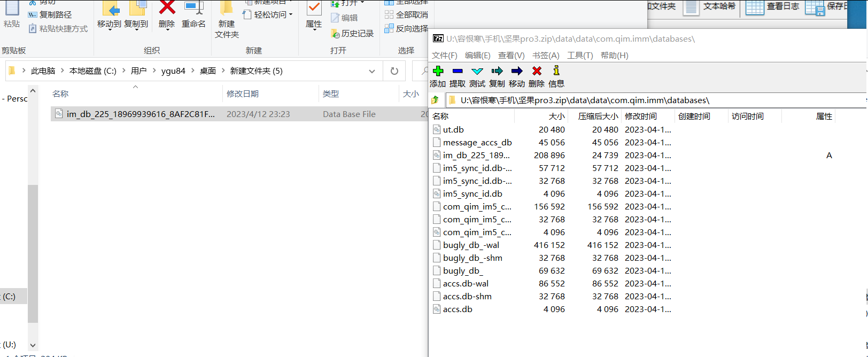Screen dimensions: 868x357
Task: Select bugly_db_-wal in 7-Zip list
Action: tap(471, 245)
